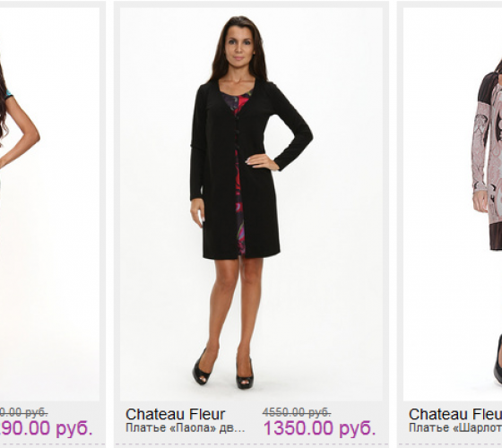The image size is (502, 448).
Task: Click the black shoe on the right card
Action: click(498, 360)
